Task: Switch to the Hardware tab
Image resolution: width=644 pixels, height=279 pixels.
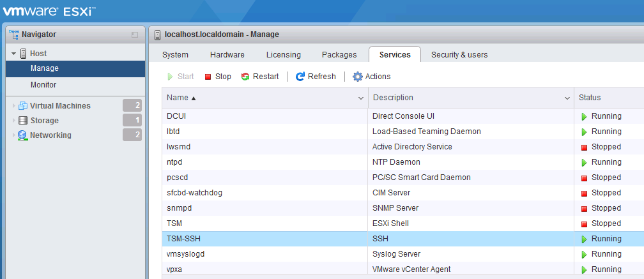Action: tap(227, 54)
